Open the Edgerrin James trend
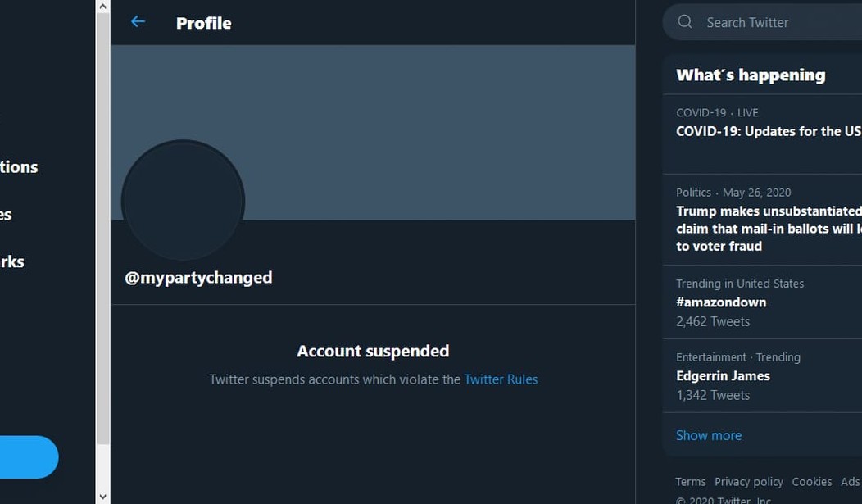 click(x=723, y=376)
